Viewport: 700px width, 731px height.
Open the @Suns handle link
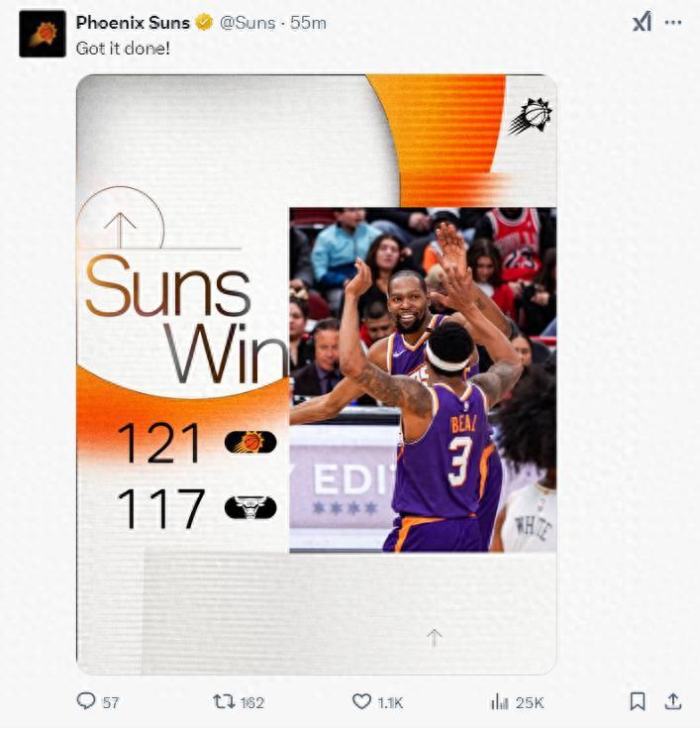click(x=248, y=23)
